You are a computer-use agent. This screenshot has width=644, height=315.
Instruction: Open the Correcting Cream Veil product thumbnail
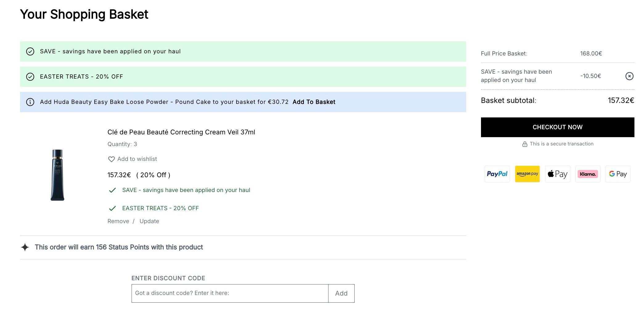[57, 175]
